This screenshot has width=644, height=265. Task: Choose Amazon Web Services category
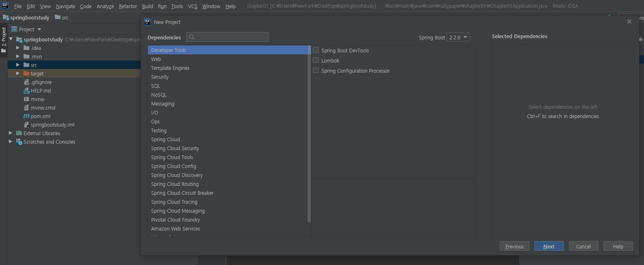click(x=228, y=229)
